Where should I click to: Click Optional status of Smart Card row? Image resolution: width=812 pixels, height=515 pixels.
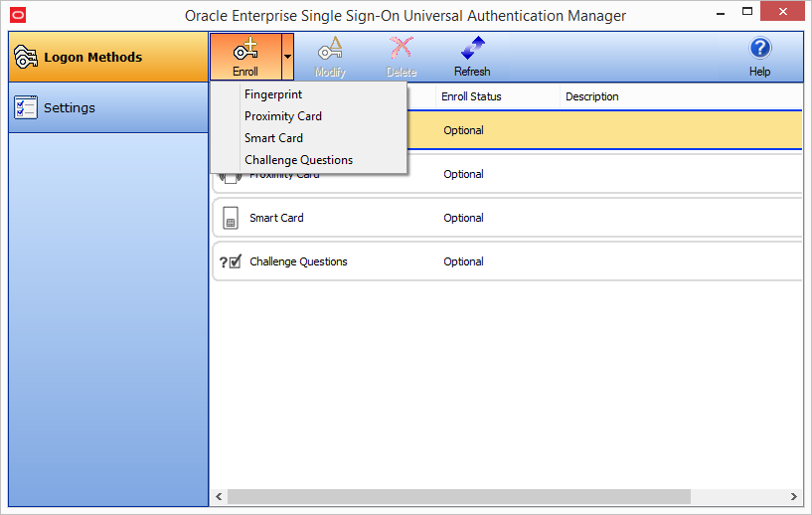(463, 218)
